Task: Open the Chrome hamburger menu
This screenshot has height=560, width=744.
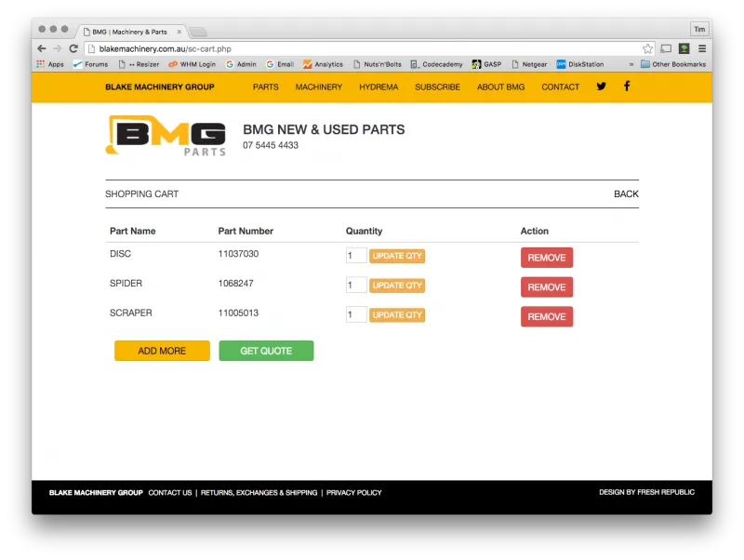Action: tap(702, 48)
